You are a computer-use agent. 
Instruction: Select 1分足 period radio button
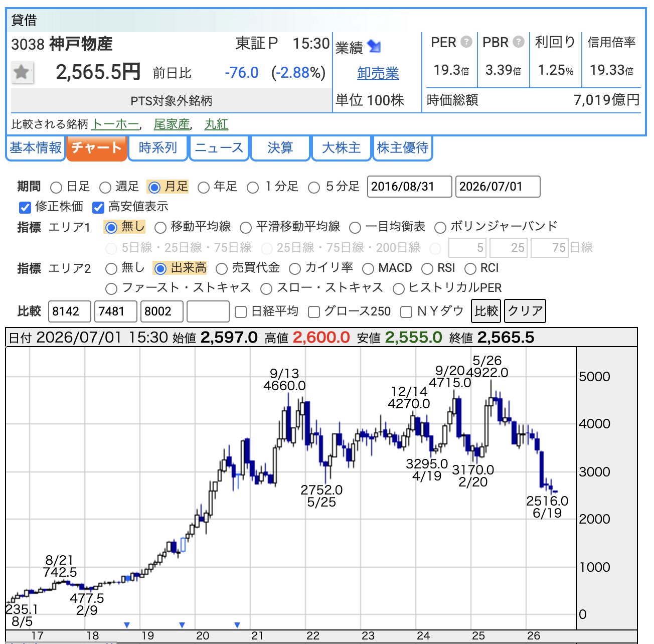253,188
